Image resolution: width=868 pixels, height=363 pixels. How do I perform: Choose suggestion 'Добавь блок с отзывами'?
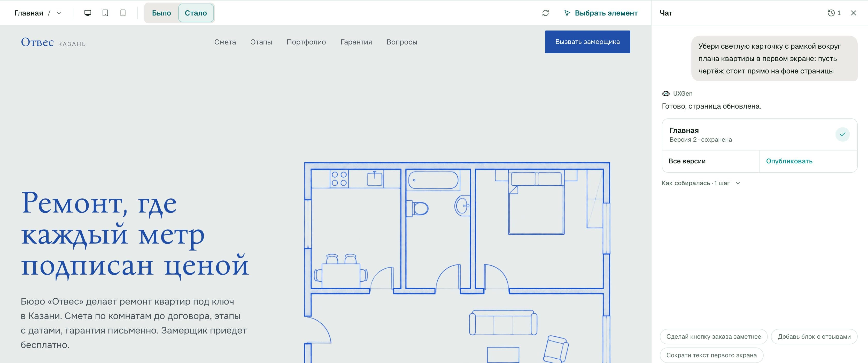pyautogui.click(x=814, y=337)
